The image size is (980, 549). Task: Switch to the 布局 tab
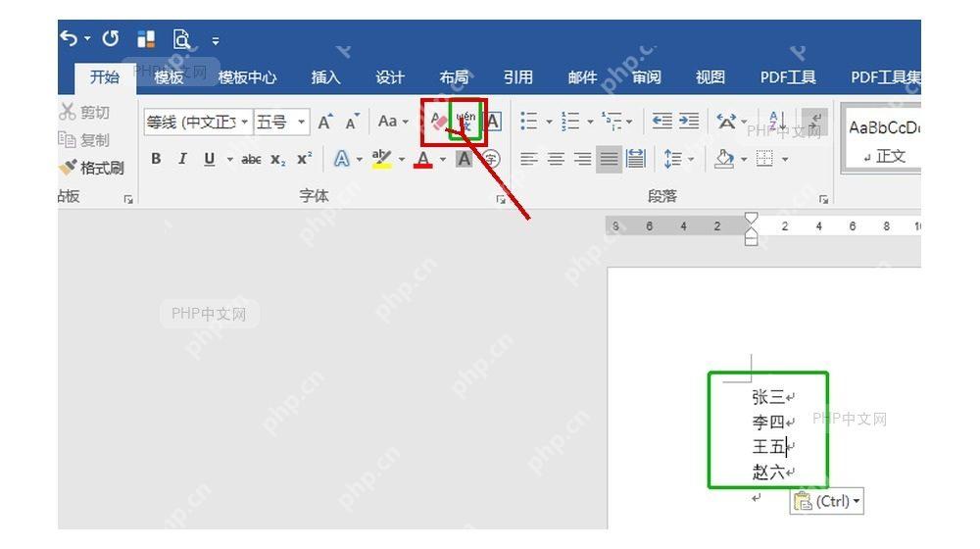[454, 77]
